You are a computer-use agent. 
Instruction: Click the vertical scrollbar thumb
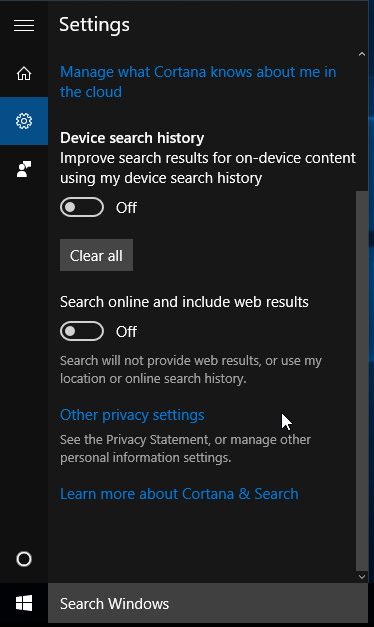point(362,381)
